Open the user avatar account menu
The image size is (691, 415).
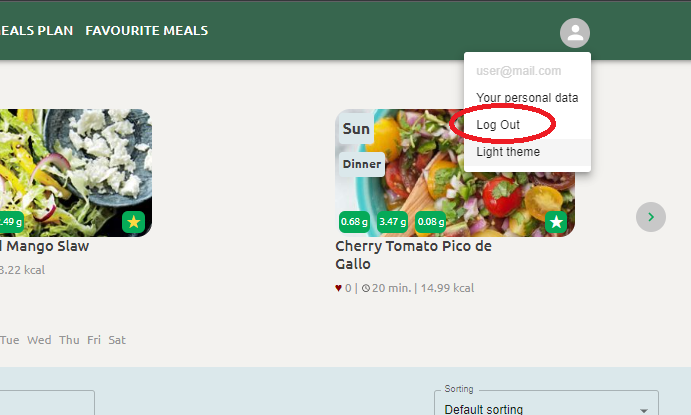(575, 33)
